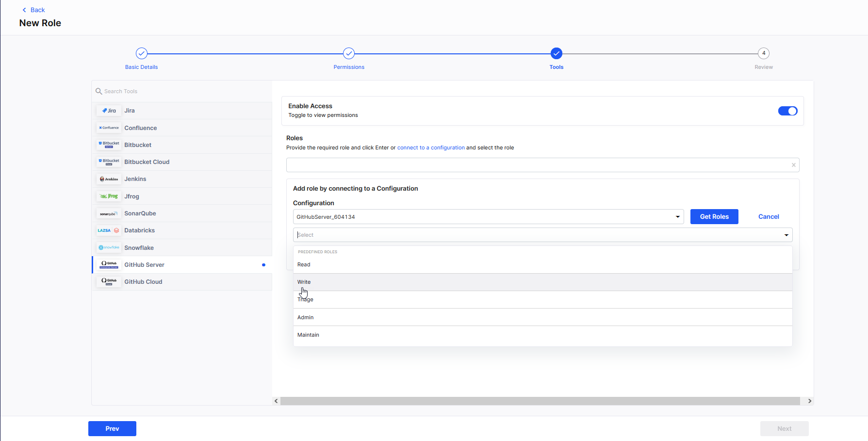This screenshot has height=441, width=868.
Task: Select Jira in the tools list
Action: [x=182, y=111]
